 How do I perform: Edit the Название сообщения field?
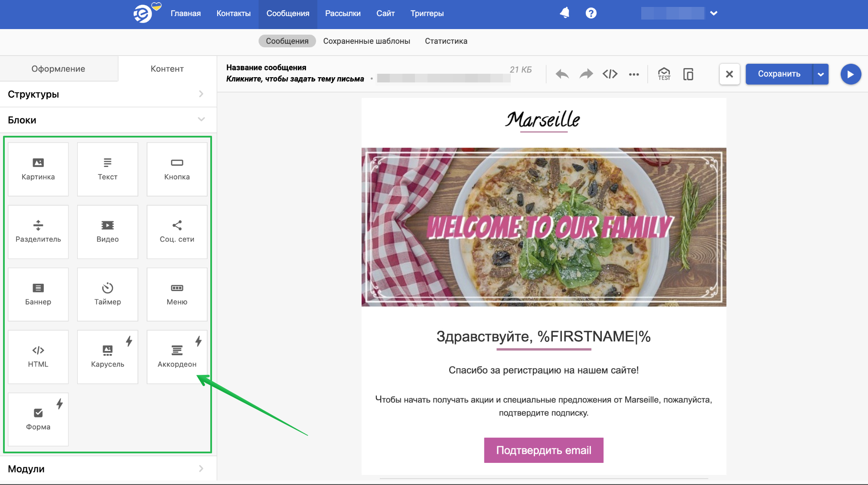266,68
